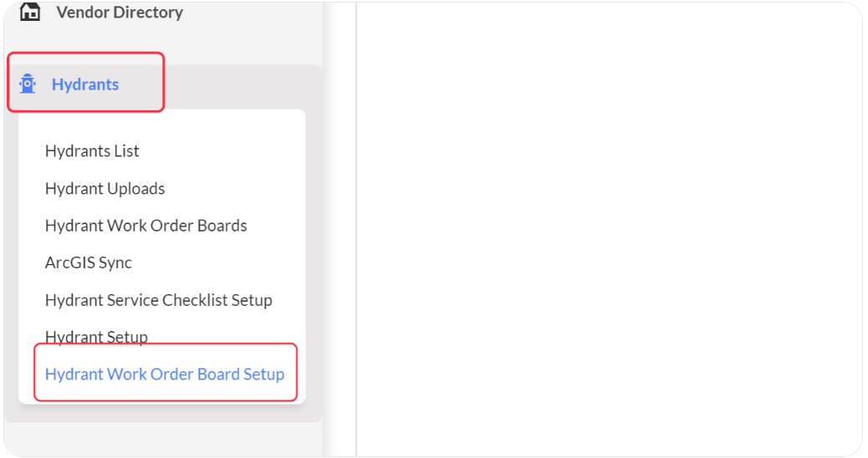Click the Vendor Directory building icon
868x458 pixels.
(30, 11)
